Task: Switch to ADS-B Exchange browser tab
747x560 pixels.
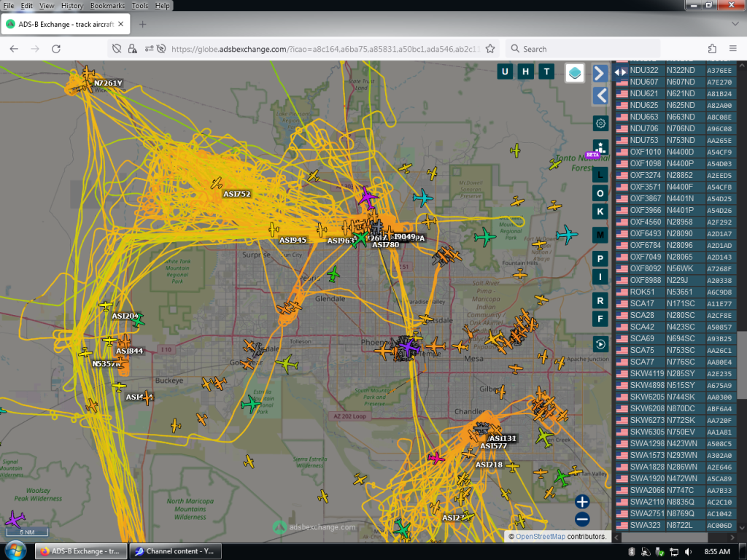Action: click(x=66, y=24)
